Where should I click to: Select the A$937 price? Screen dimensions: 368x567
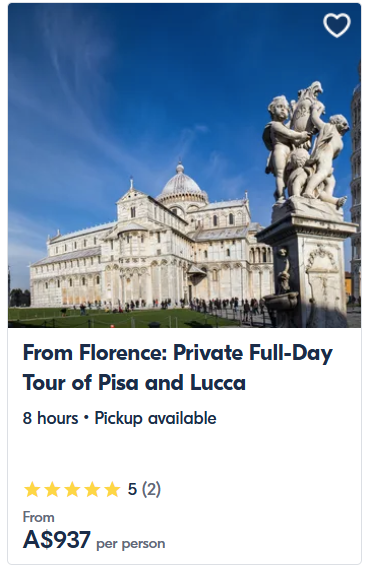point(56,540)
